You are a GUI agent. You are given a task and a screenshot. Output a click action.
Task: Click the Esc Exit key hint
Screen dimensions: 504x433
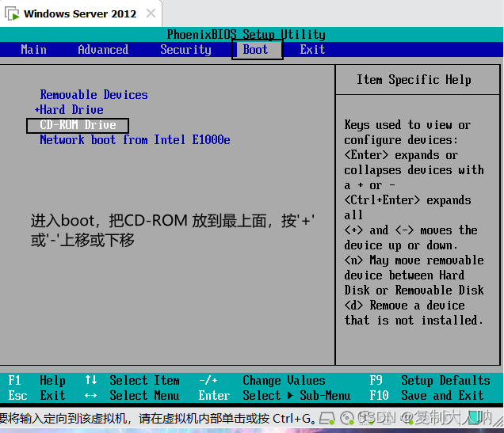[36, 396]
